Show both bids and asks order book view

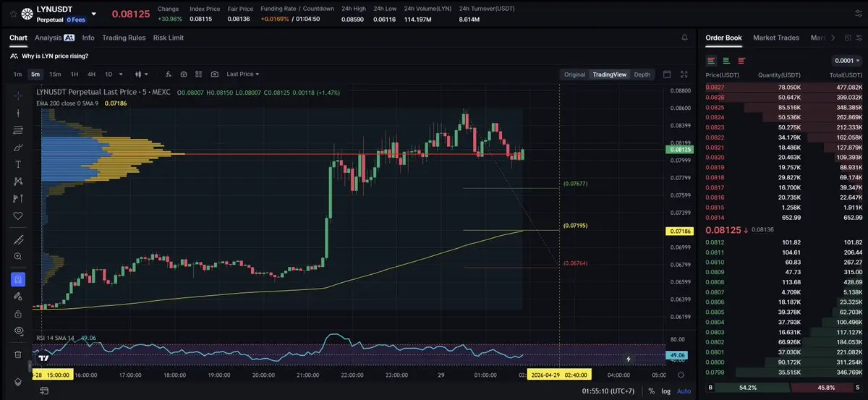coord(712,61)
